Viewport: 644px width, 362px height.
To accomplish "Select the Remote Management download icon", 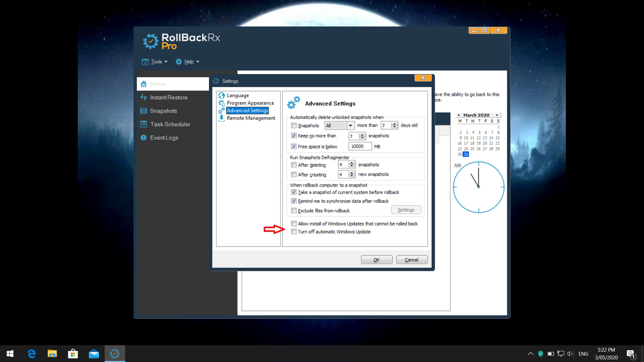I will [x=221, y=118].
